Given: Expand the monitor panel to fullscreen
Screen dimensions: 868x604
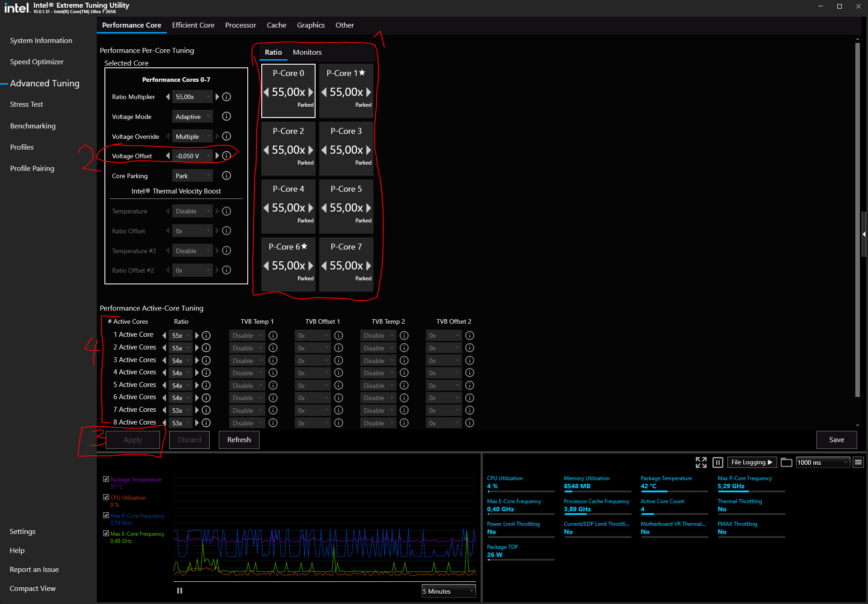Looking at the screenshot, I should 701,462.
